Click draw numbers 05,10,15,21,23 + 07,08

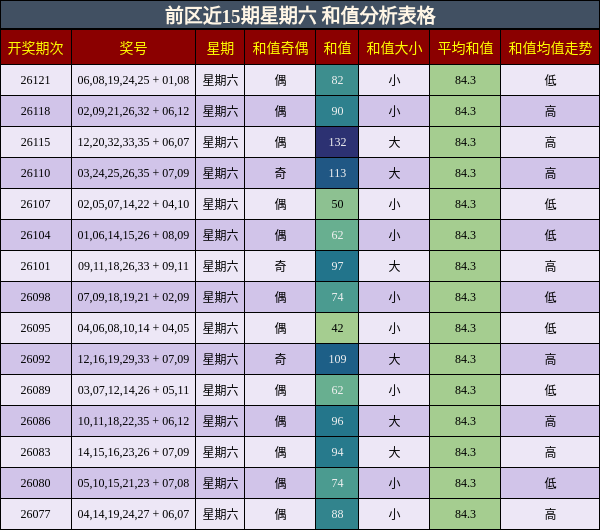pos(133,483)
